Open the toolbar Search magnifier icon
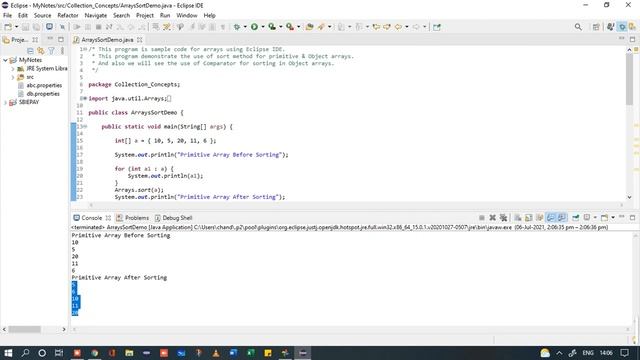Screen dimensions: 640x360 578,27
